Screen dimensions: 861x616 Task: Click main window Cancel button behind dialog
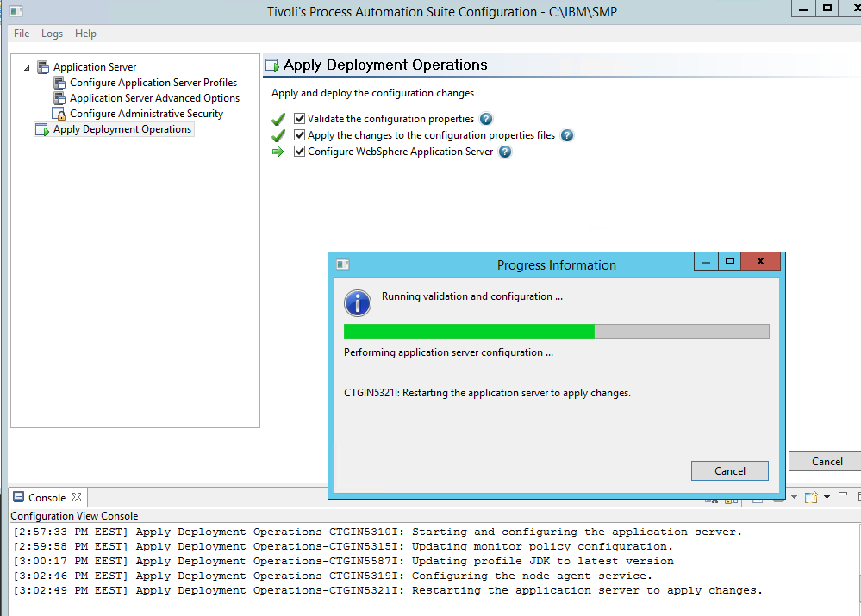826,462
